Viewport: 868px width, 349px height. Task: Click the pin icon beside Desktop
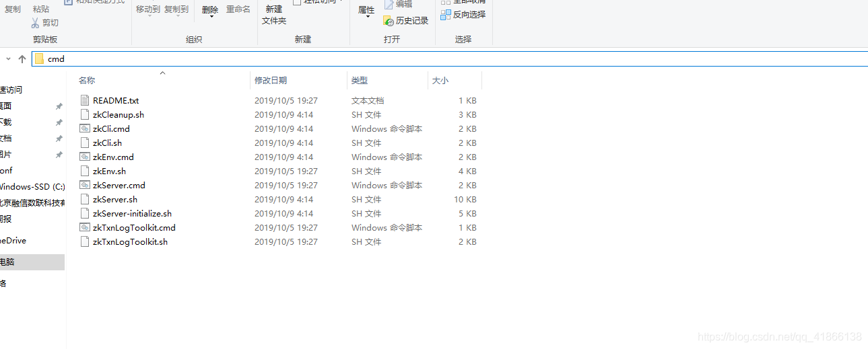pyautogui.click(x=59, y=106)
